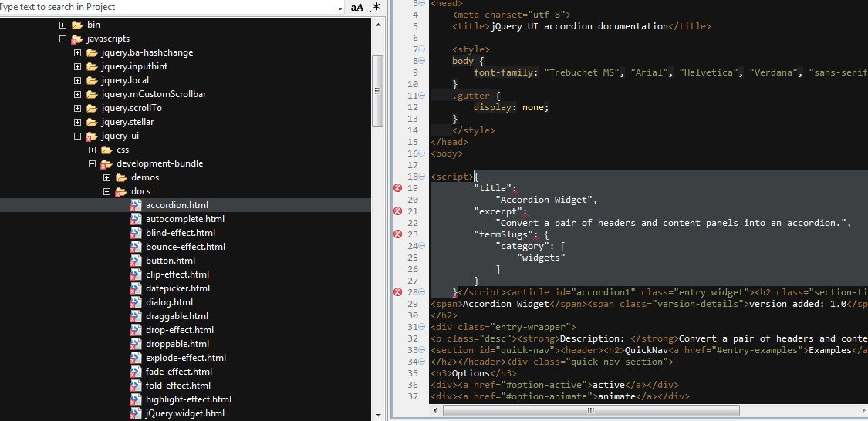Click the error marker on line 19
The height and width of the screenshot is (421, 868).
pyautogui.click(x=398, y=188)
